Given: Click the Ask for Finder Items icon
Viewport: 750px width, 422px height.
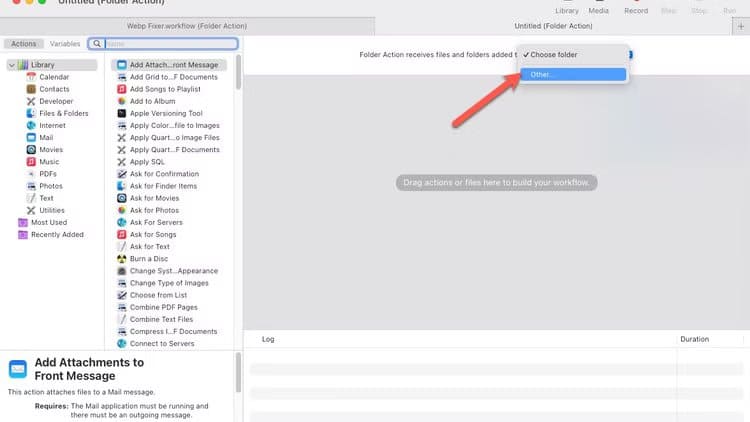Looking at the screenshot, I should (122, 186).
